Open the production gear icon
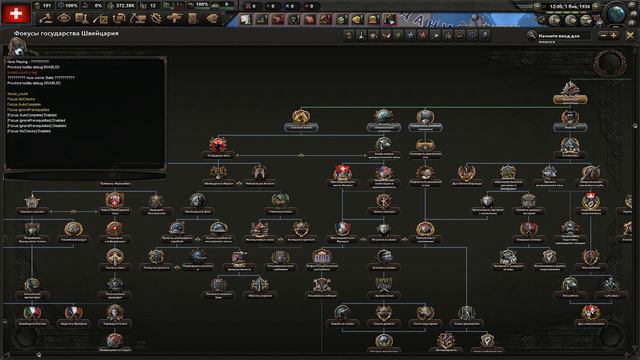 [156, 18]
